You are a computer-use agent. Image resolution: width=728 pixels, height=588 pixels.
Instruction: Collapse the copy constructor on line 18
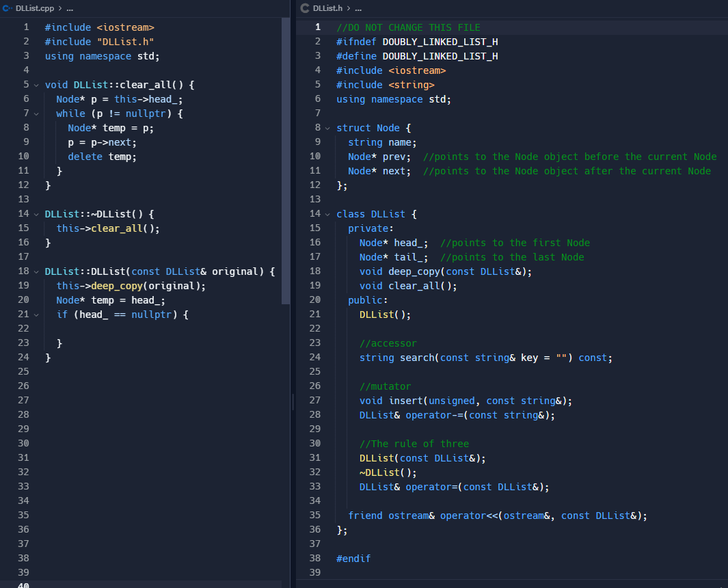point(36,271)
